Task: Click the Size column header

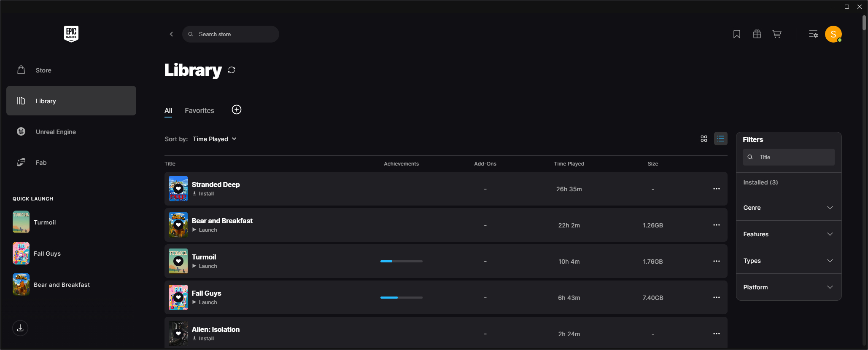Action: [x=653, y=164]
